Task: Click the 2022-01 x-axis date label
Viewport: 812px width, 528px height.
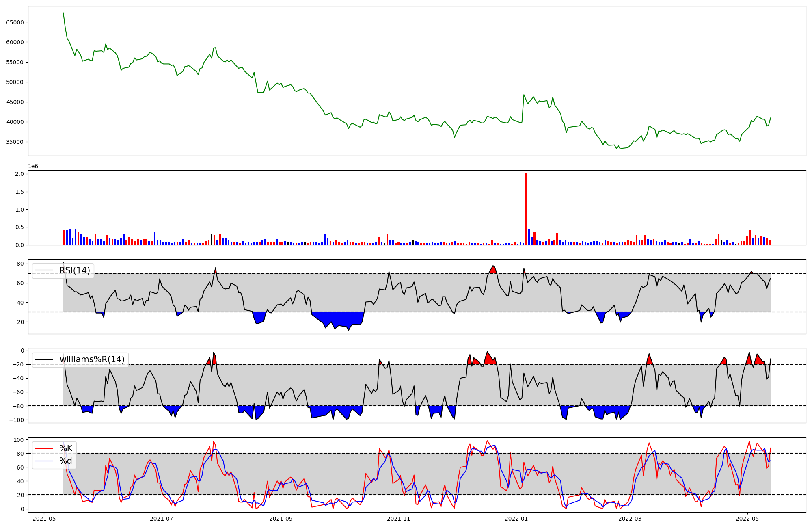Action: 516,519
